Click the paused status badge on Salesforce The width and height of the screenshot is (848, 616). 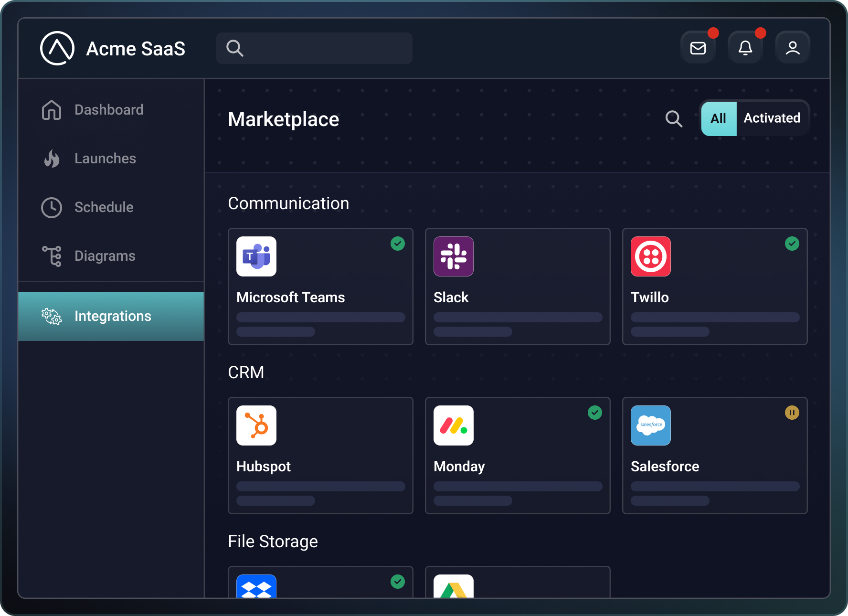[792, 413]
